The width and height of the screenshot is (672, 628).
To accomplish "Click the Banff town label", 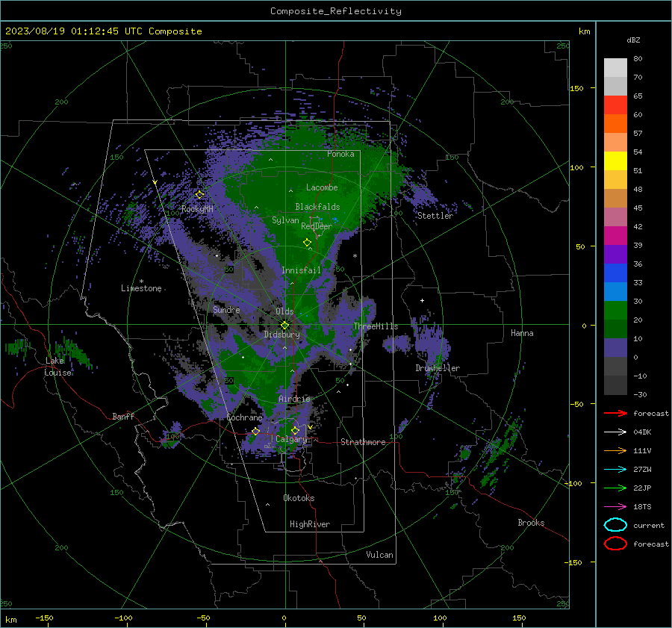I will pyautogui.click(x=123, y=417).
